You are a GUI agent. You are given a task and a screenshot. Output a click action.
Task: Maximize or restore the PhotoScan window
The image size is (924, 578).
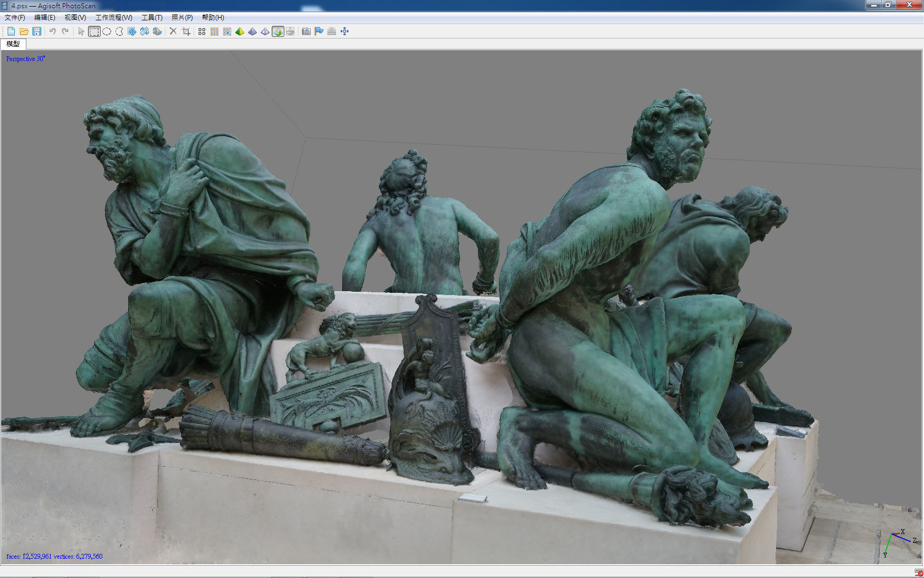[x=888, y=5]
